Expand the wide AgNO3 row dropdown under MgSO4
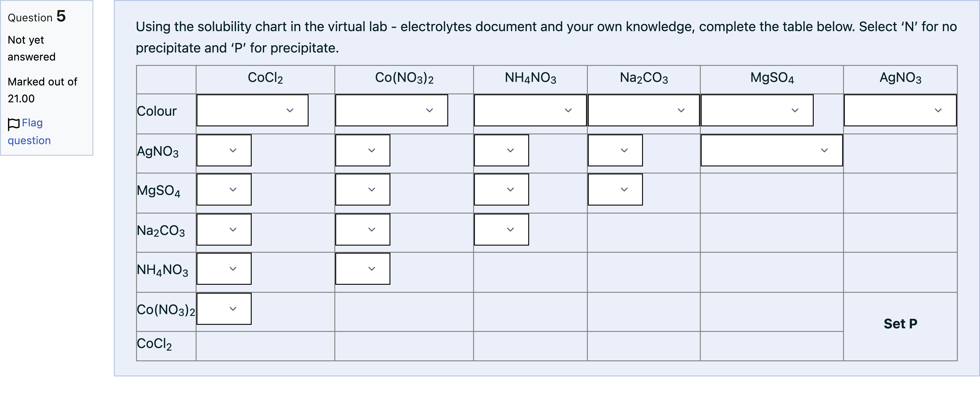This screenshot has height=412, width=980. tap(771, 150)
